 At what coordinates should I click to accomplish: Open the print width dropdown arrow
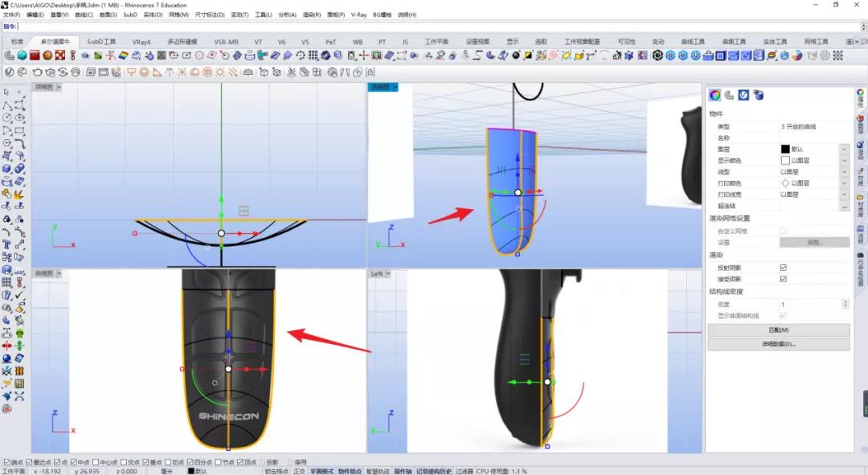tap(844, 195)
